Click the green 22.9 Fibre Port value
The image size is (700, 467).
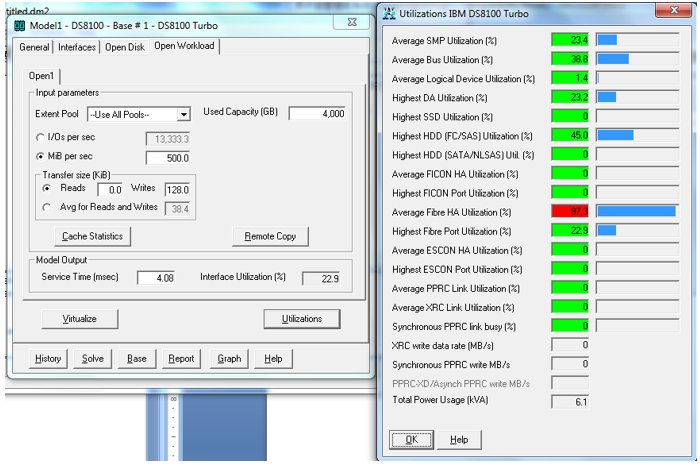click(570, 230)
